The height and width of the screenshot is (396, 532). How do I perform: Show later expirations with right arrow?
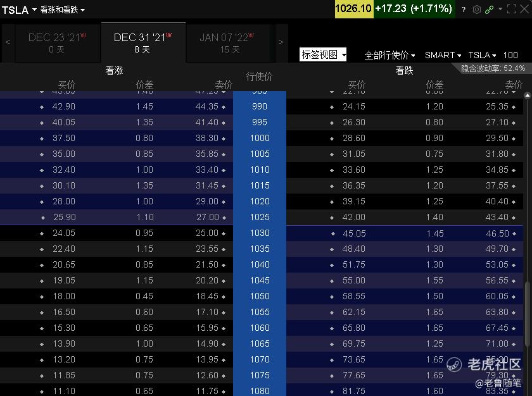tap(281, 42)
